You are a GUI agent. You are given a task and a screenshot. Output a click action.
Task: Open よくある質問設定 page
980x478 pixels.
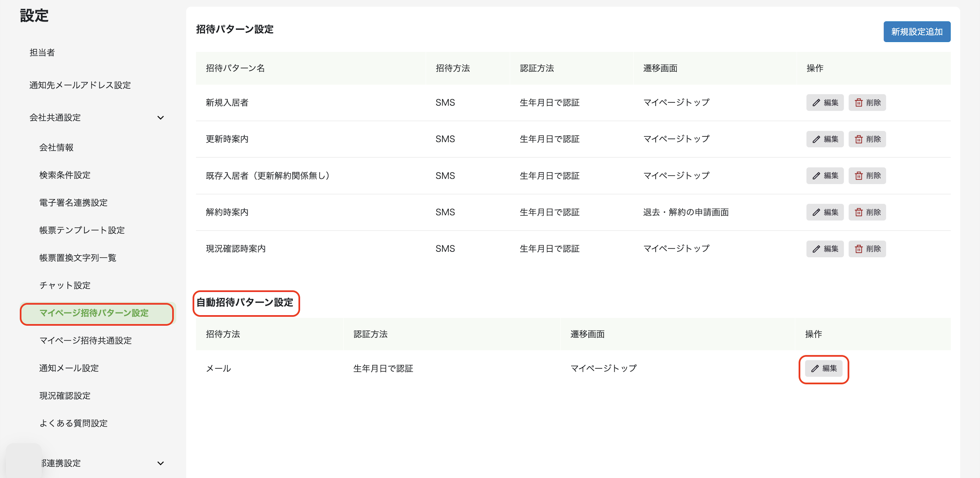coord(73,423)
